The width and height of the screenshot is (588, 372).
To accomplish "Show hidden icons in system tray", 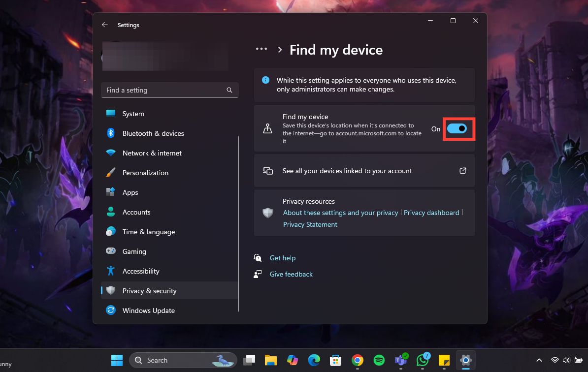I will tap(539, 360).
